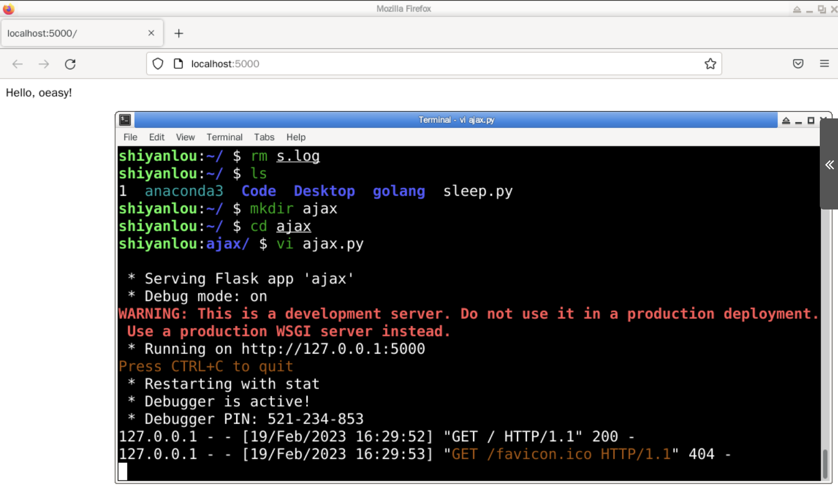The width and height of the screenshot is (838, 504).
Task: Click the page info icon in address bar
Action: 178,64
